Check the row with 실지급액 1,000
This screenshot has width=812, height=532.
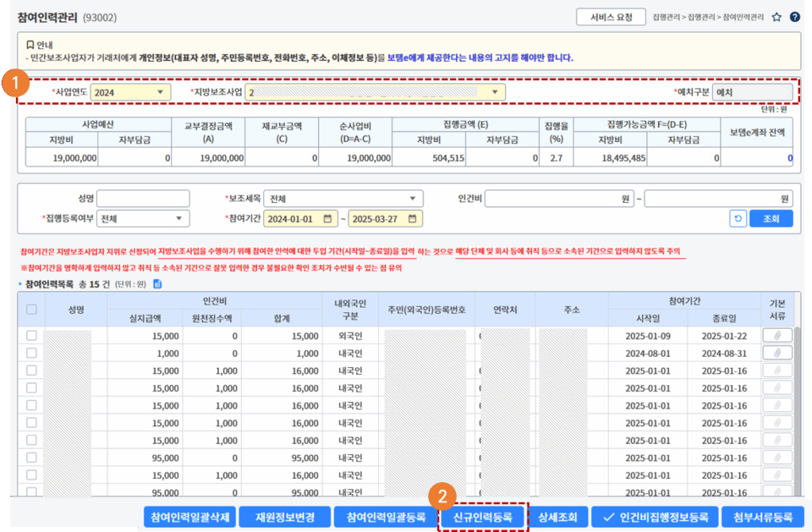click(x=32, y=354)
